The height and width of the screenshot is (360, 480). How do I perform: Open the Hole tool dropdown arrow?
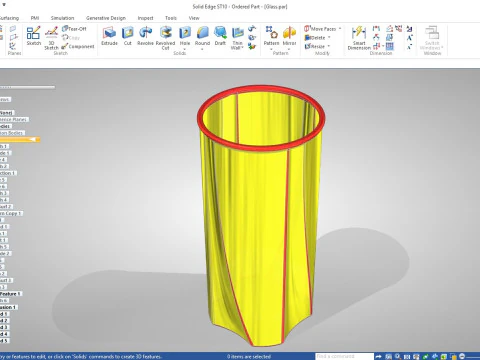point(185,49)
